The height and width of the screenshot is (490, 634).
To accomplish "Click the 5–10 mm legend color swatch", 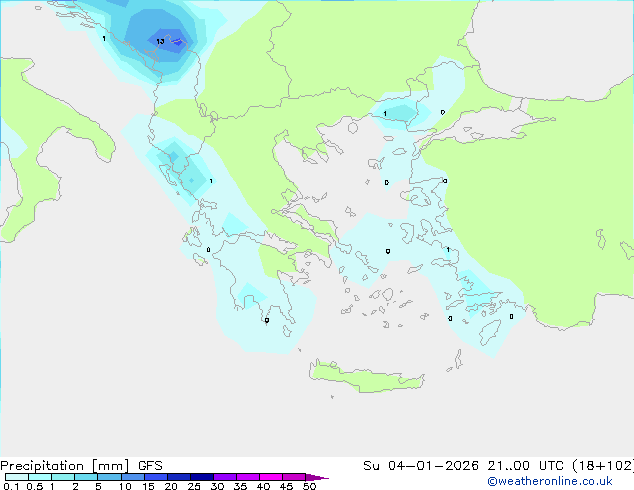I will pyautogui.click(x=109, y=477).
